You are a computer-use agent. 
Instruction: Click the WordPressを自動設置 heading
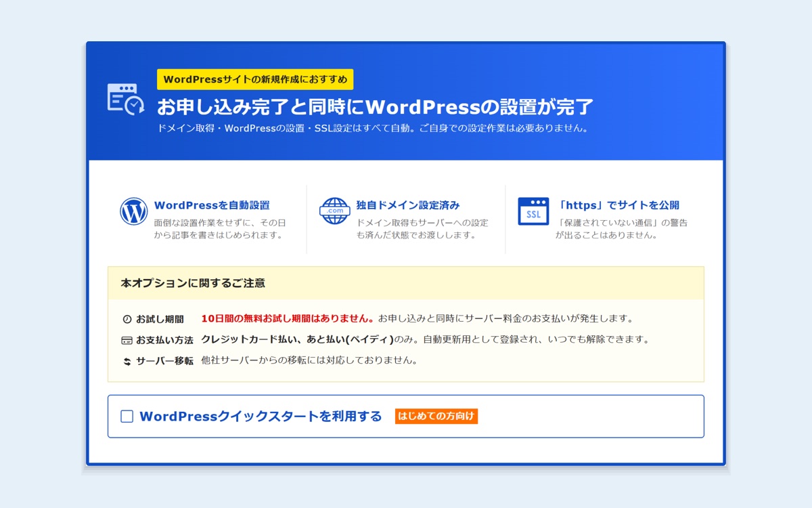coord(212,205)
